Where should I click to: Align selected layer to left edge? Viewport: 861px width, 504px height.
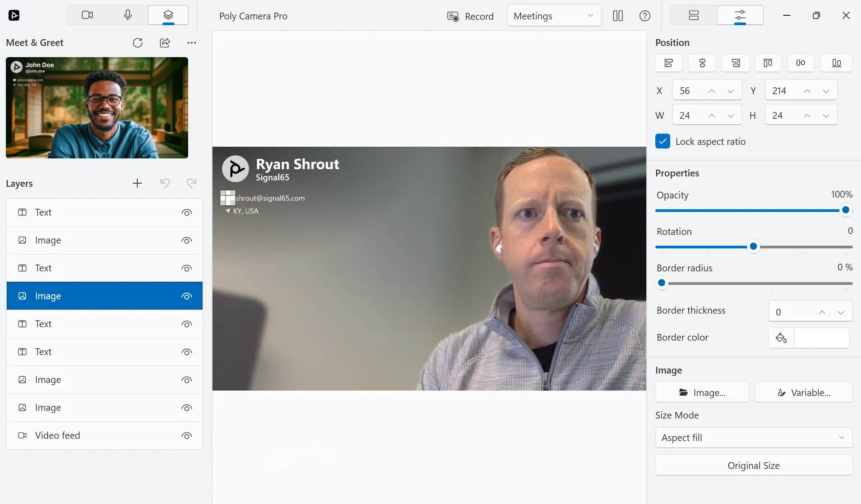[x=669, y=63]
